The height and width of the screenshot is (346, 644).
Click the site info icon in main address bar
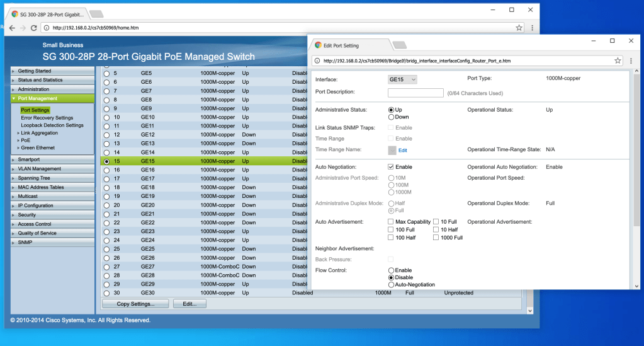pos(47,28)
